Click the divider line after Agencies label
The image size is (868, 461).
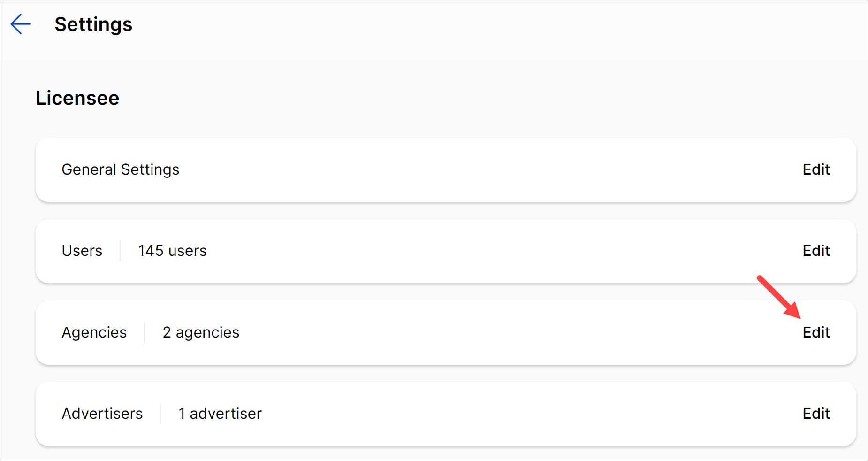click(x=145, y=332)
